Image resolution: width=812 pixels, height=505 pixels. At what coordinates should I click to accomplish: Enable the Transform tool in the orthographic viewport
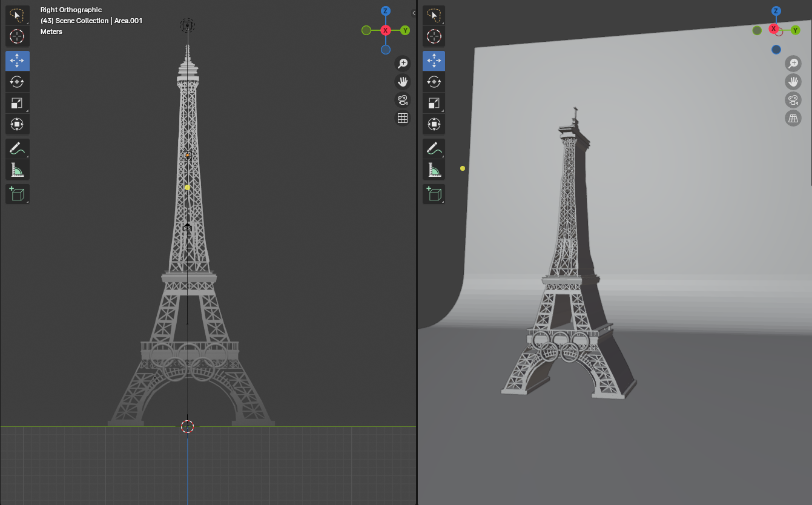tap(17, 124)
